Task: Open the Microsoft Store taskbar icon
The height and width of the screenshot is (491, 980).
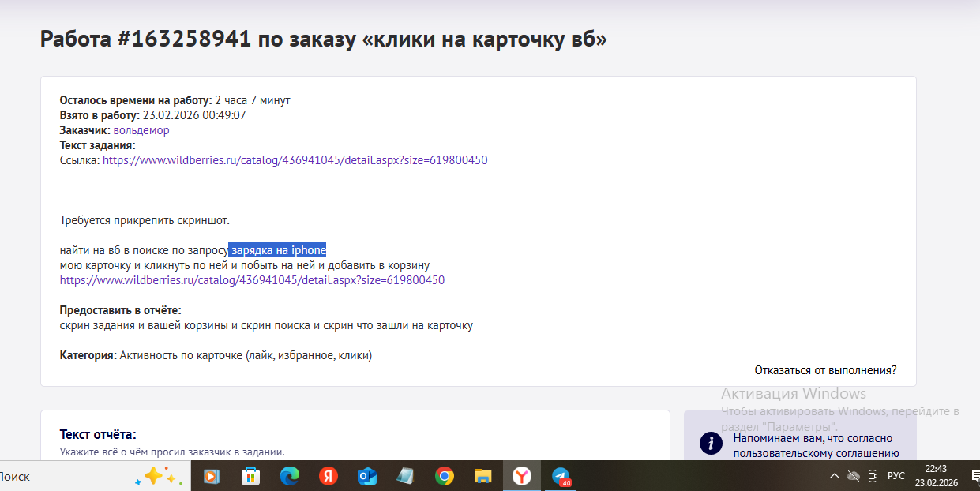Action: coord(250,476)
